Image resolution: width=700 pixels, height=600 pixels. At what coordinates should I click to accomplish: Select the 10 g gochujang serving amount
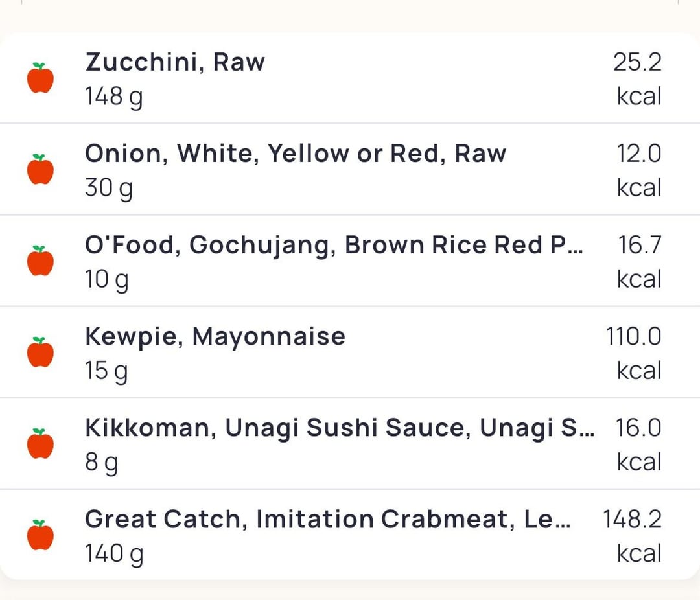(107, 280)
